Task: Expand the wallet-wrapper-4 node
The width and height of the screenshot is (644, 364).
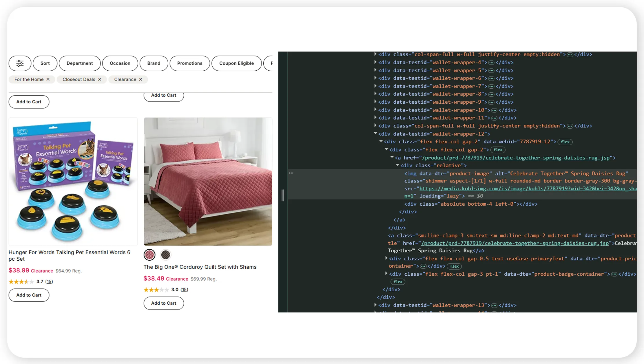Action: click(x=375, y=62)
